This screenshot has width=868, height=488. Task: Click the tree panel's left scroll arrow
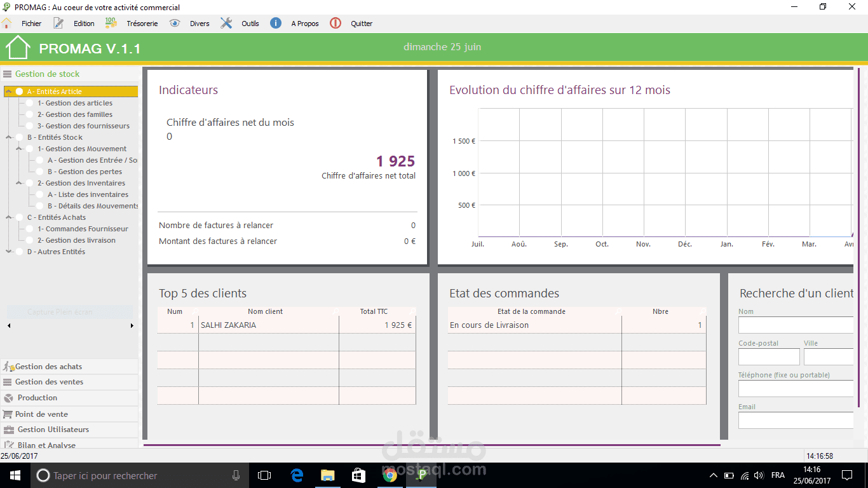[x=9, y=326]
